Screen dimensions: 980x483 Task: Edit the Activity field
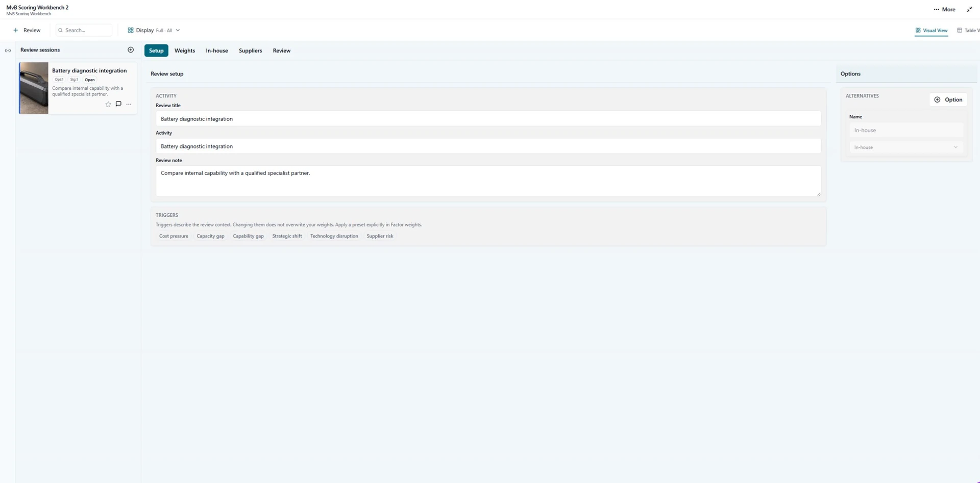488,146
